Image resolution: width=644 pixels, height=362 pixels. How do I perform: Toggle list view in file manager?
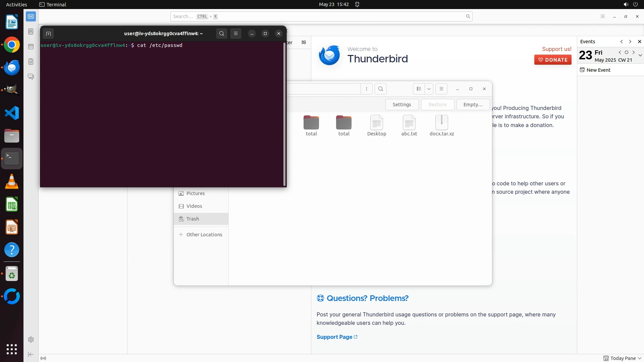coord(419,89)
